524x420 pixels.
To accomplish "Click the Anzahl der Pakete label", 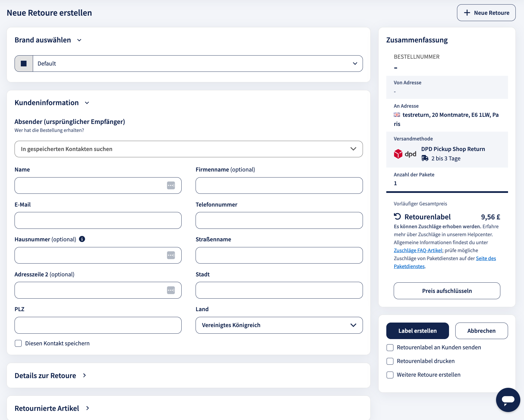I will click(x=414, y=175).
